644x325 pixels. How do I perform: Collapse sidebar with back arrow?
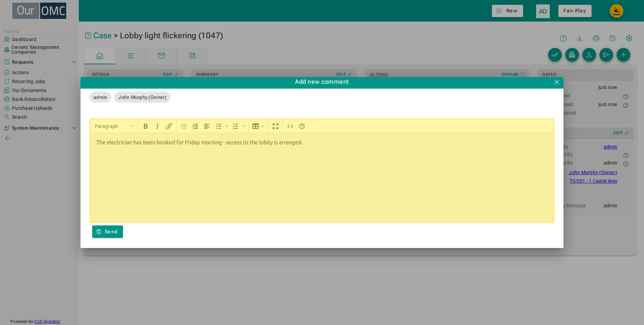(8, 138)
